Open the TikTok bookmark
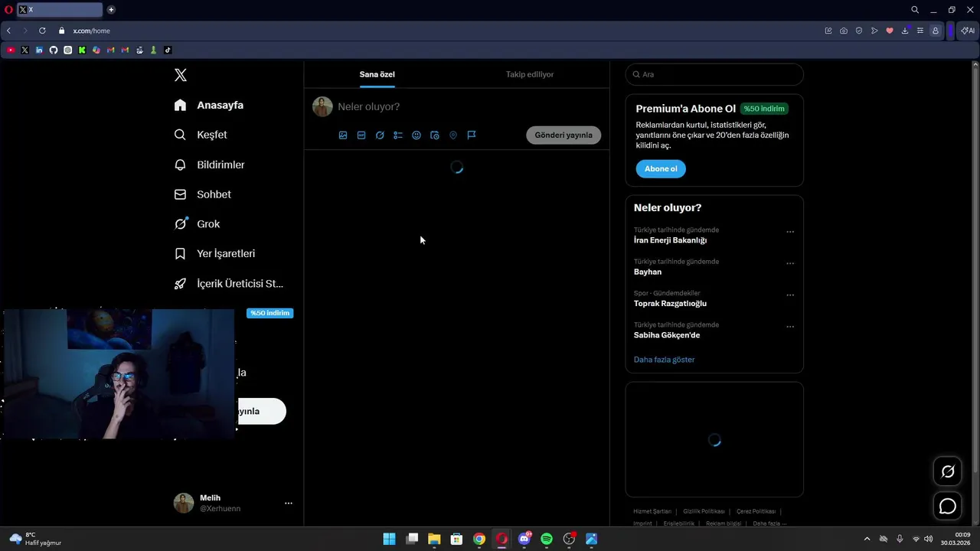Screen dimensions: 980x551 click(x=168, y=50)
